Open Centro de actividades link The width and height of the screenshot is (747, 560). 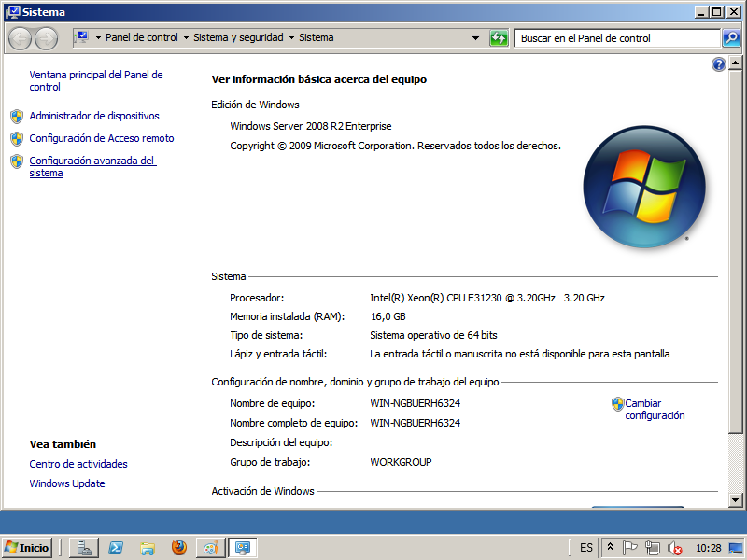click(x=78, y=464)
